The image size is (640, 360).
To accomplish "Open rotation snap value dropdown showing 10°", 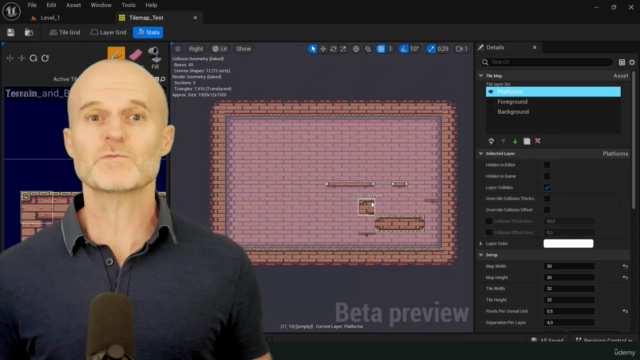I will (415, 49).
